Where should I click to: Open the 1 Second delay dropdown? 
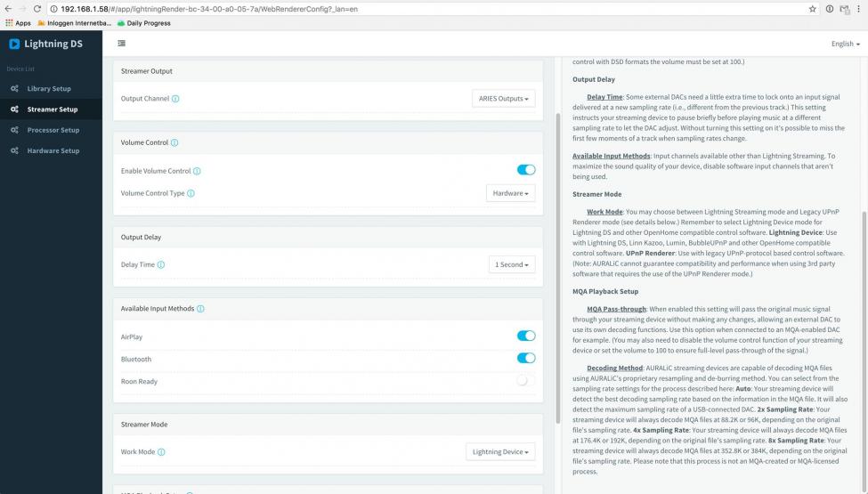[x=512, y=264]
